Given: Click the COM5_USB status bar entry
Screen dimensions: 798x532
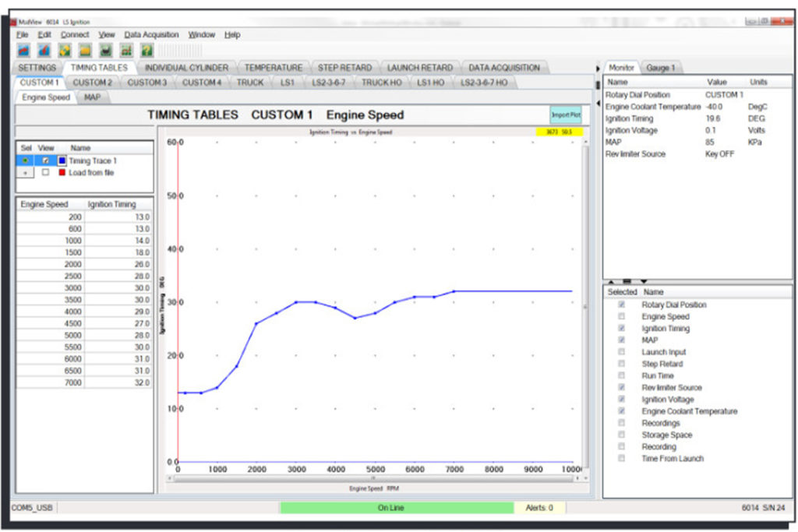Looking at the screenshot, I should tap(32, 508).
